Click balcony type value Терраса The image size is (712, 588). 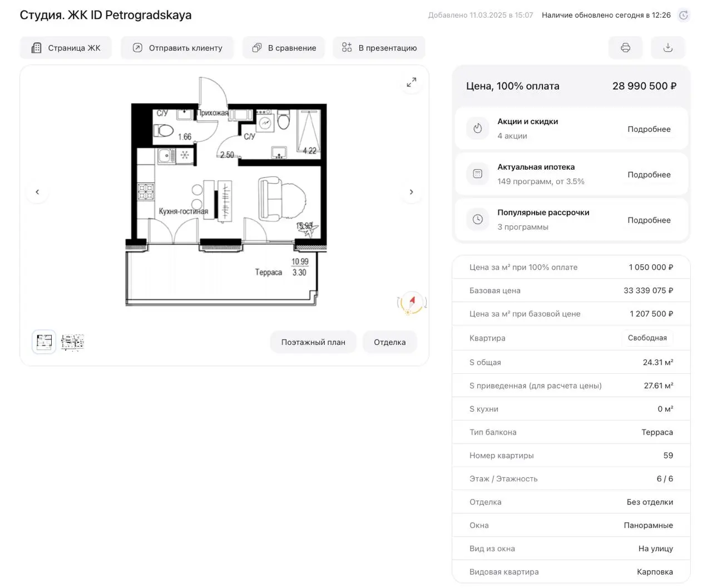click(x=657, y=432)
